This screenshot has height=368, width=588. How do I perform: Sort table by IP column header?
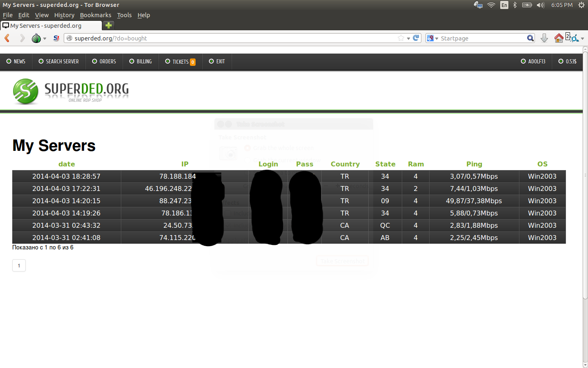[185, 164]
